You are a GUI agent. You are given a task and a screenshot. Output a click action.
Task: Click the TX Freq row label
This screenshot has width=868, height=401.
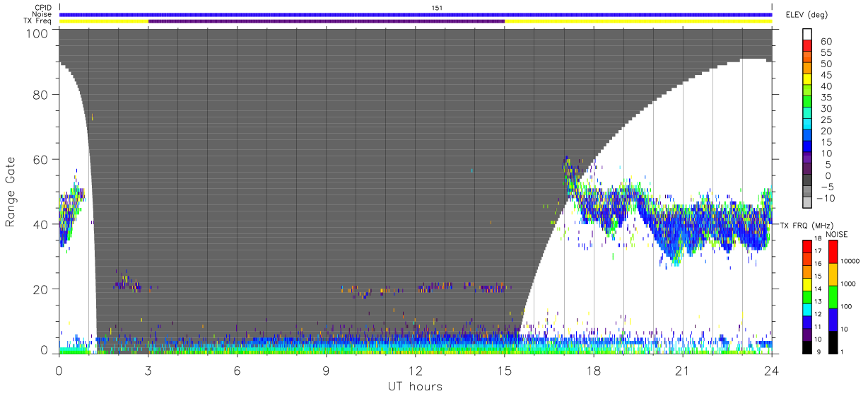click(37, 21)
